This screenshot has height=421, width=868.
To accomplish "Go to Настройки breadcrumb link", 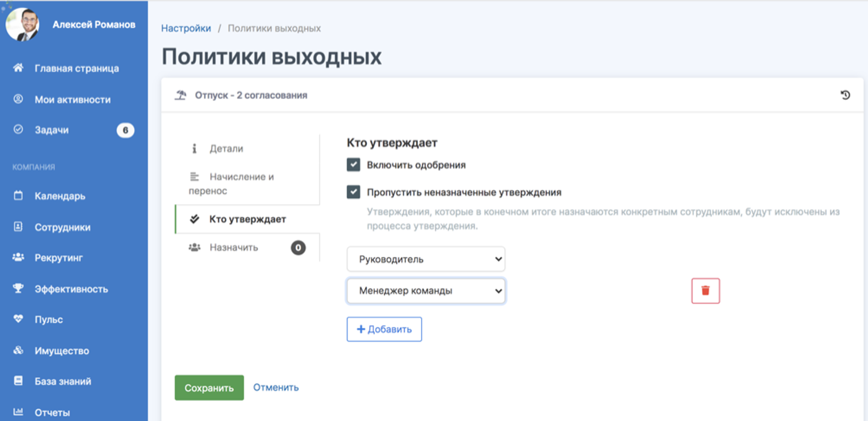I will (186, 28).
